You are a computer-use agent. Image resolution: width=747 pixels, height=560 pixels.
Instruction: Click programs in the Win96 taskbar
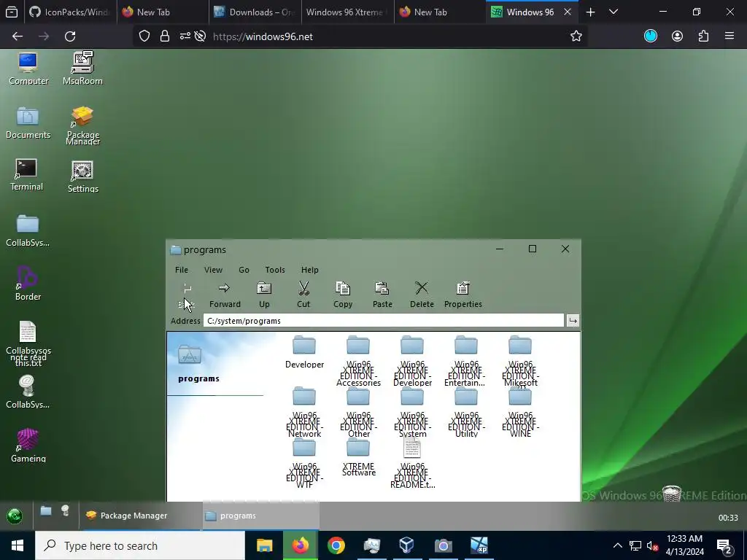[260, 516]
